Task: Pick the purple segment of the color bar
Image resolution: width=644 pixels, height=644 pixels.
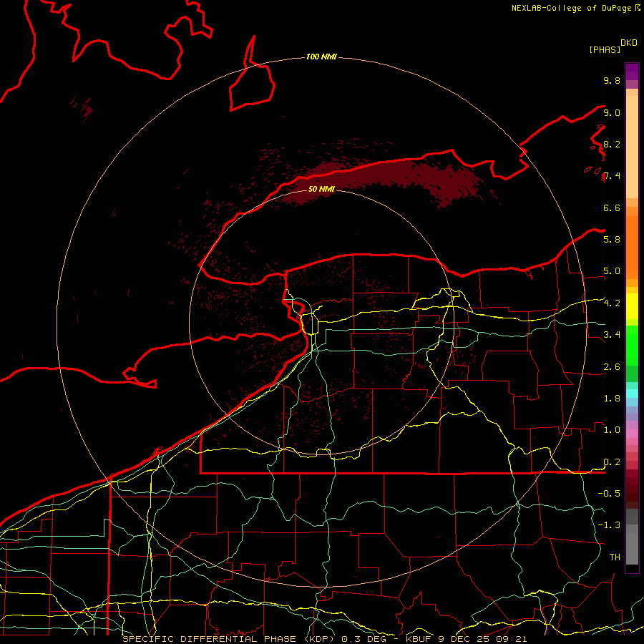Action: coord(632,72)
